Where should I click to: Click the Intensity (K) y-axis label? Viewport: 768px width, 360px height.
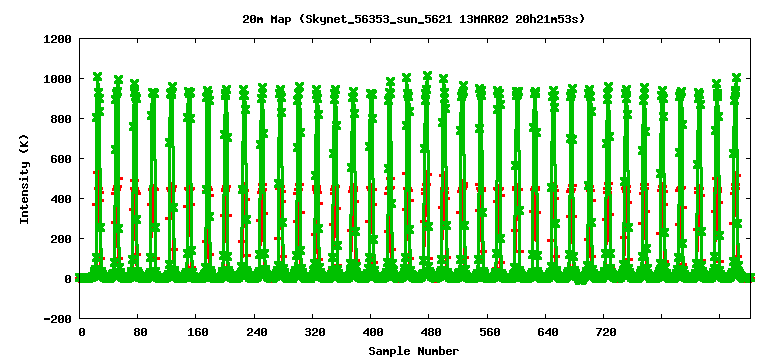(24, 179)
